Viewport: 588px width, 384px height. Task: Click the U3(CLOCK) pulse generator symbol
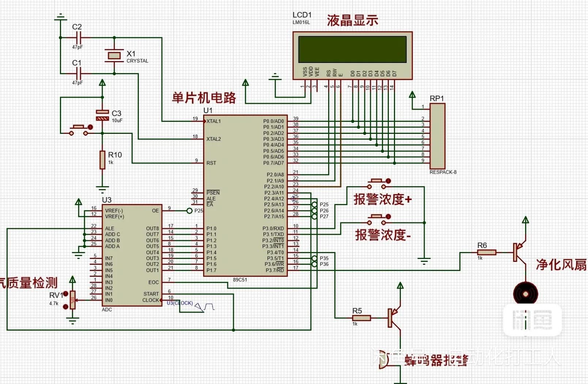(205, 307)
